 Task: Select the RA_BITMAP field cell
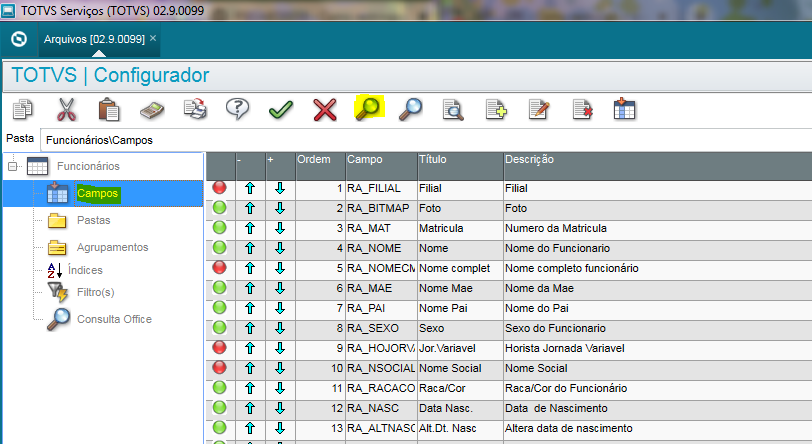pyautogui.click(x=381, y=208)
